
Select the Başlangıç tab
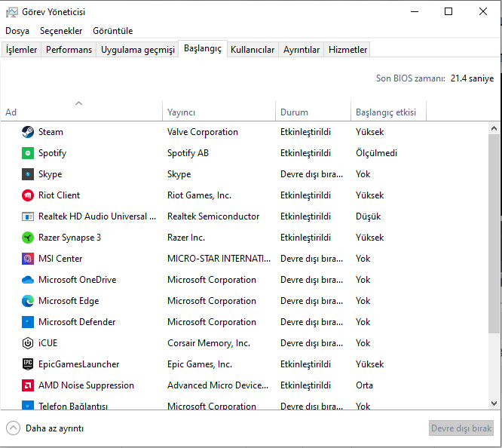click(x=203, y=49)
